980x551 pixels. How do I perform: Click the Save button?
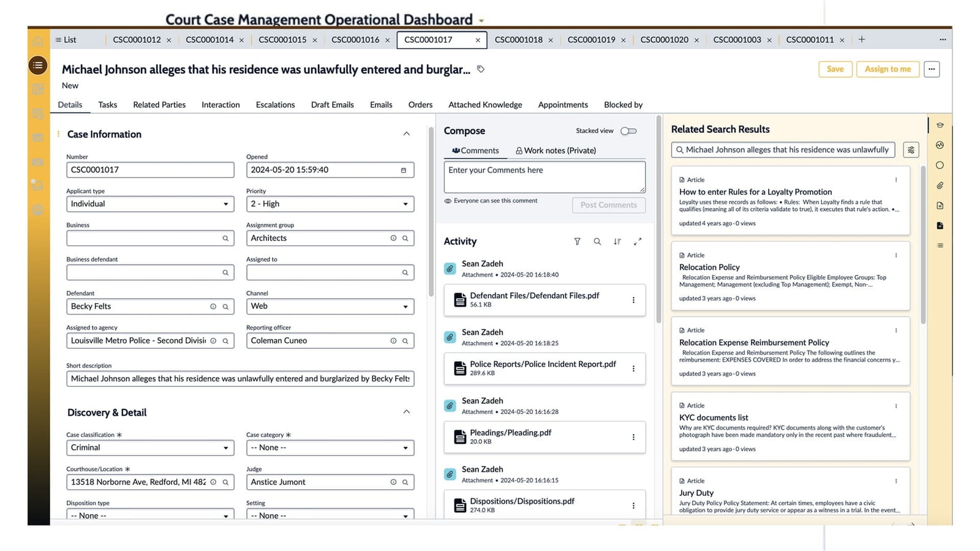point(835,69)
